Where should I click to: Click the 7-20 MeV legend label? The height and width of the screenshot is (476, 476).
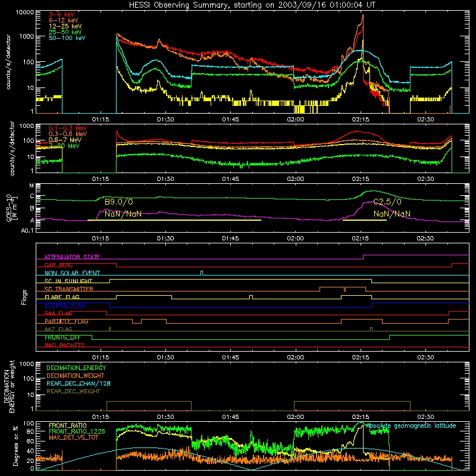coord(64,146)
